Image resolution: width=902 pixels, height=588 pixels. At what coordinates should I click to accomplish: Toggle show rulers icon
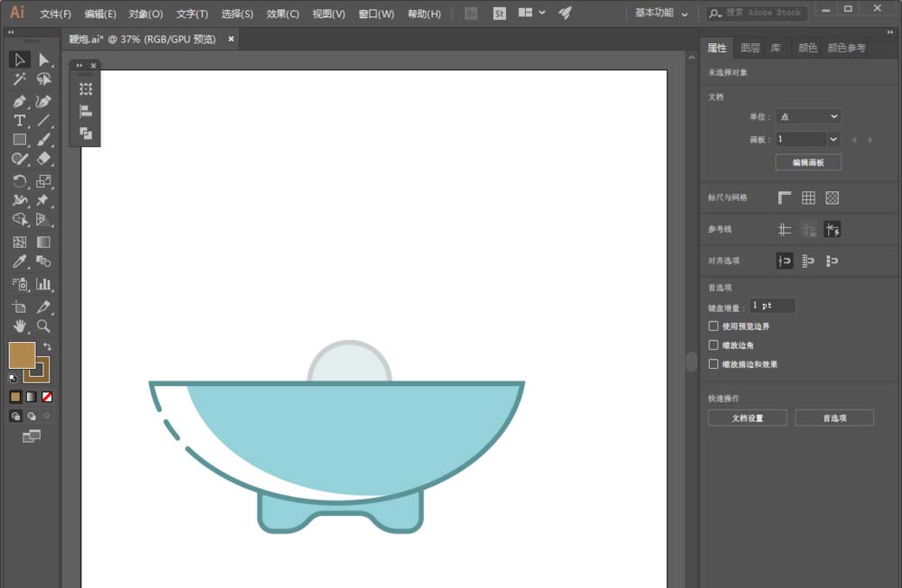tap(784, 198)
